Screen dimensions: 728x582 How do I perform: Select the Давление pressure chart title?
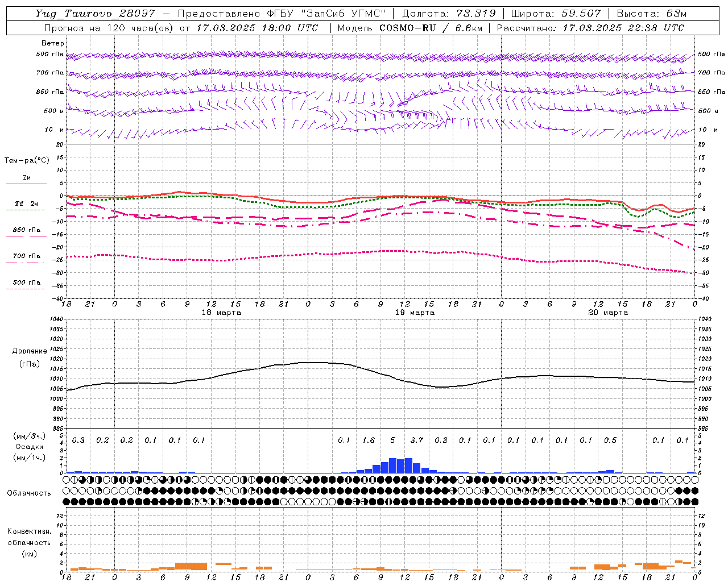[30, 351]
